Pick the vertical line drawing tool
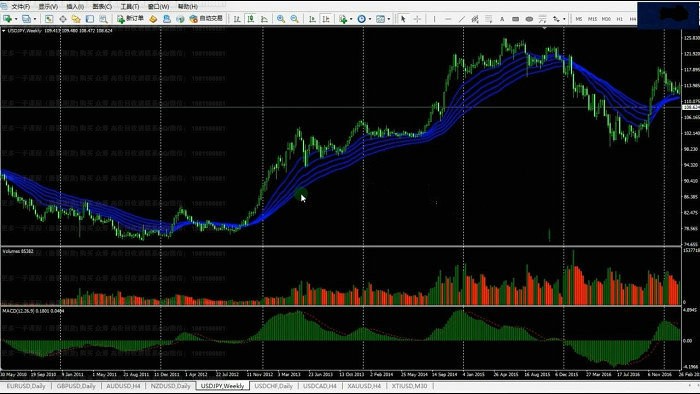 [434, 19]
